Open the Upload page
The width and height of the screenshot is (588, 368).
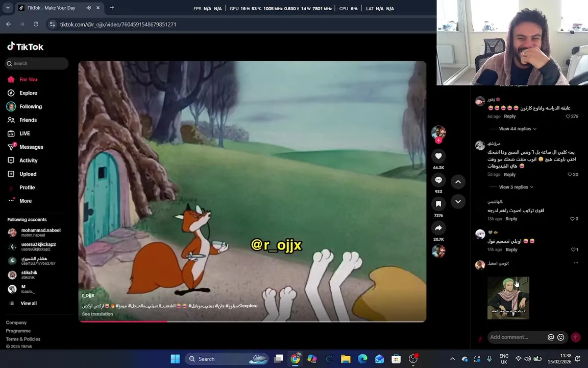click(x=28, y=174)
